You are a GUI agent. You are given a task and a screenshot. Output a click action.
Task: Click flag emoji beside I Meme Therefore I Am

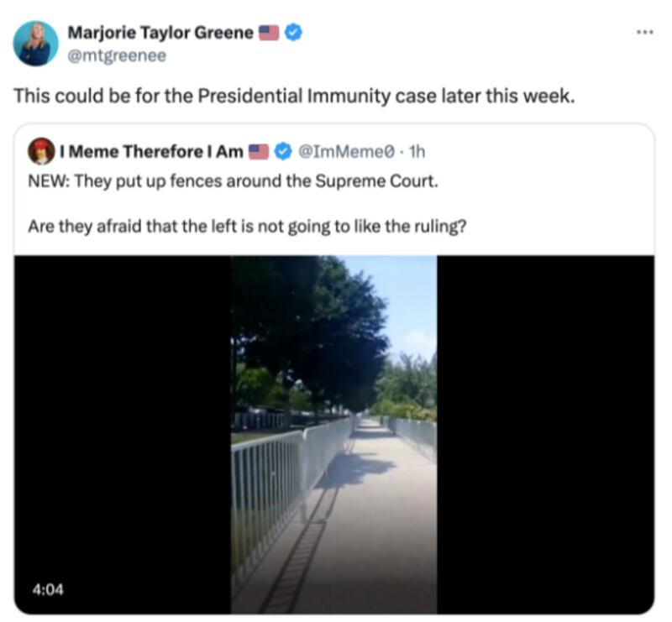(259, 152)
